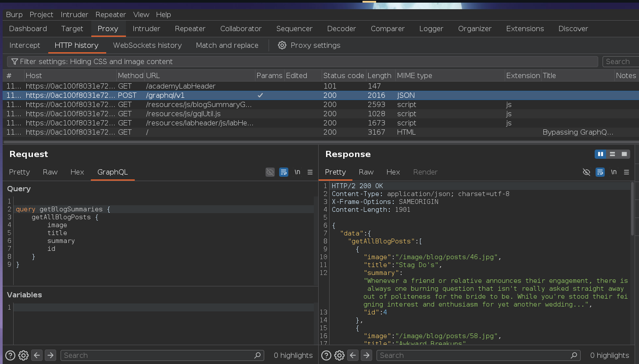Go to next match in Request search
Viewport: 639px width, 364px height.
point(50,355)
